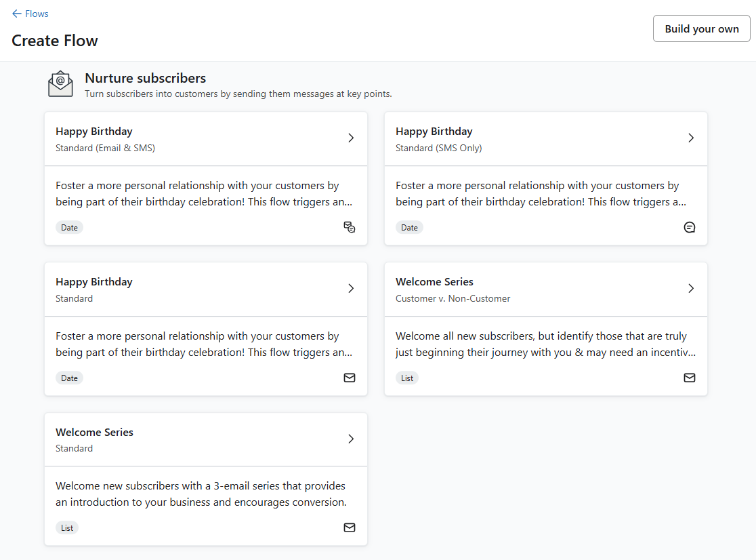Open Welcome Series Customer v. Non-Customer chevron
This screenshot has width=756, height=560.
(x=691, y=288)
